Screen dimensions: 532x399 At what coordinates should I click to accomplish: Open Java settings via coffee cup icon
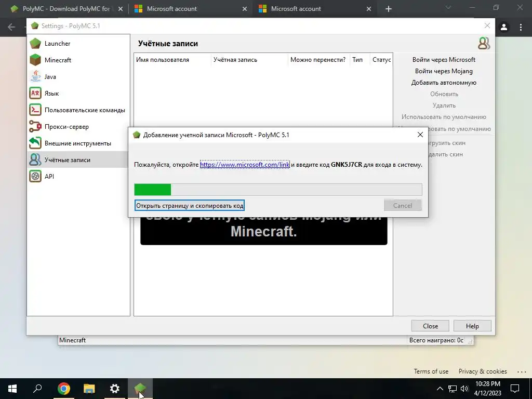[x=35, y=77]
